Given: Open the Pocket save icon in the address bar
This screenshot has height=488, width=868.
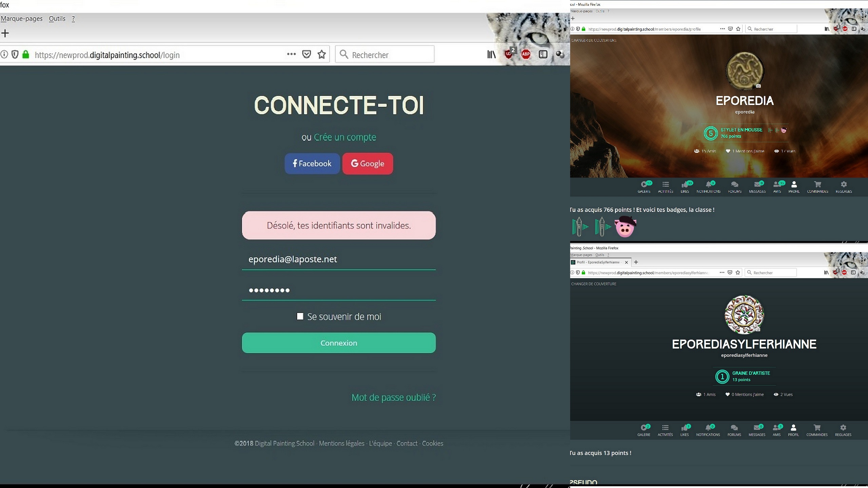Looking at the screenshot, I should pyautogui.click(x=306, y=54).
